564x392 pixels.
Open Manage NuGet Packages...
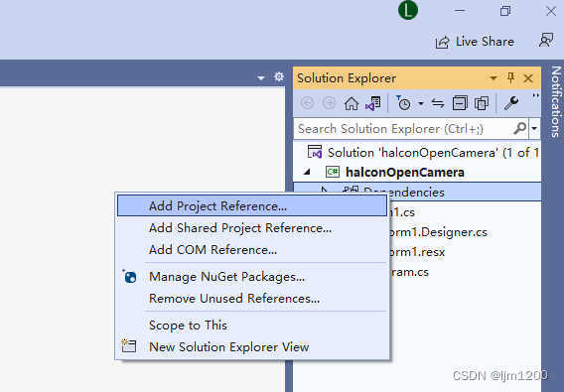pos(252,277)
